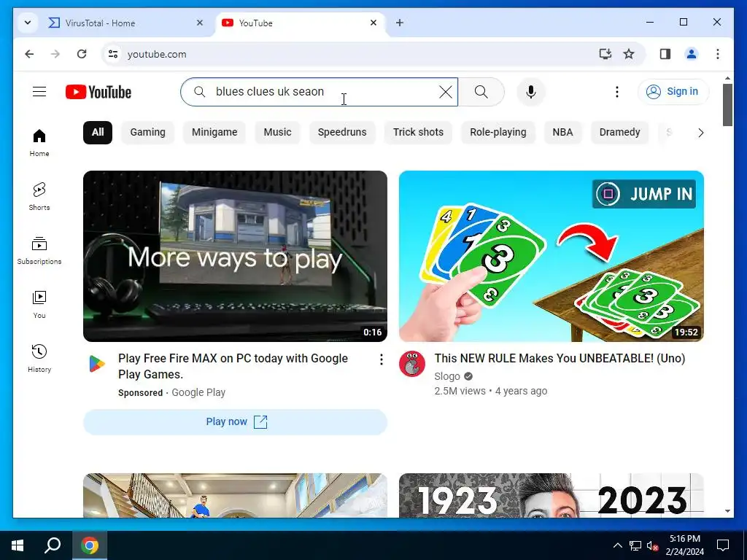
Task: Reload the page with the refresh icon
Action: click(x=82, y=54)
